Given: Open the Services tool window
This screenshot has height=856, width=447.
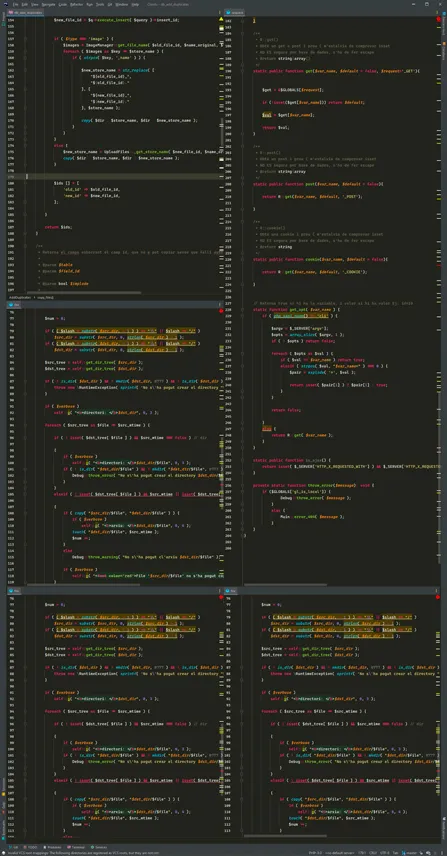Looking at the screenshot, I should [x=99, y=847].
